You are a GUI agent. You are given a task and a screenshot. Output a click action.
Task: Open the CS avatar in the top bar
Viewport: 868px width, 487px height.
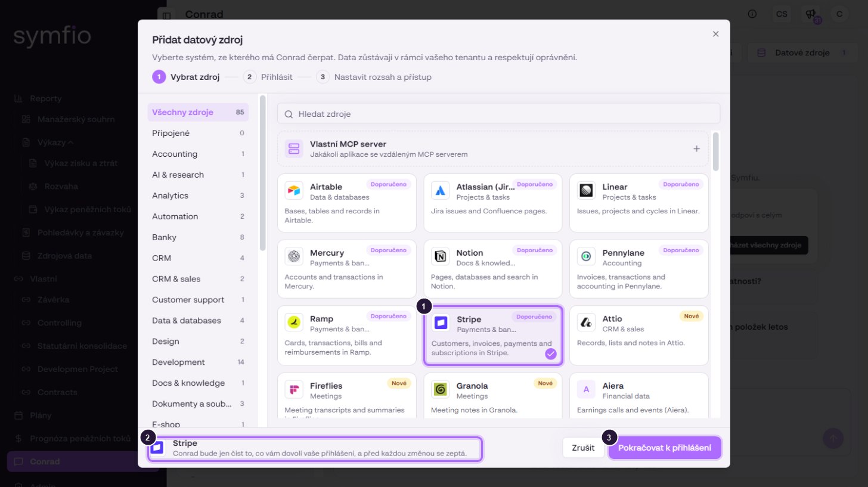tap(782, 14)
